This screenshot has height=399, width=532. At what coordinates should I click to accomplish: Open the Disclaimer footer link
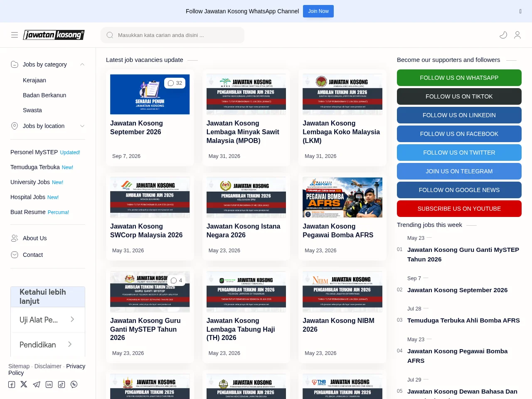(48, 366)
